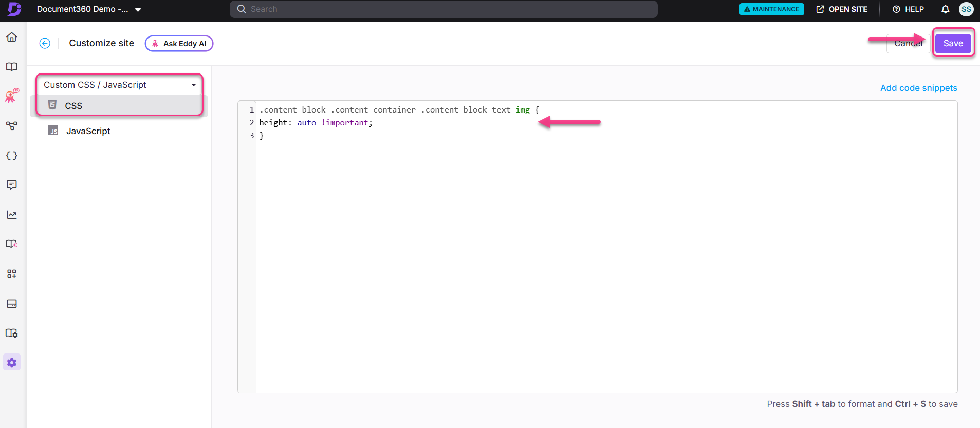Go to Home in the sidebar
Screen dimensions: 980x428
[12, 38]
